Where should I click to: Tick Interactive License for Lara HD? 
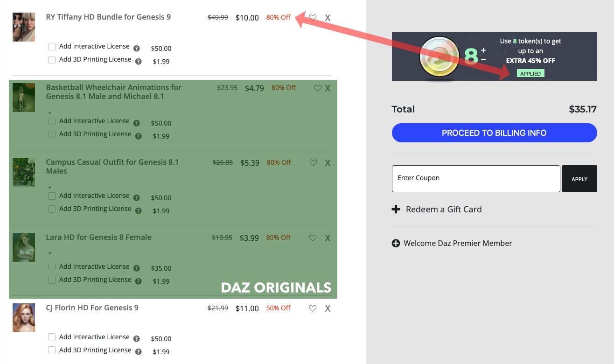[x=52, y=266]
